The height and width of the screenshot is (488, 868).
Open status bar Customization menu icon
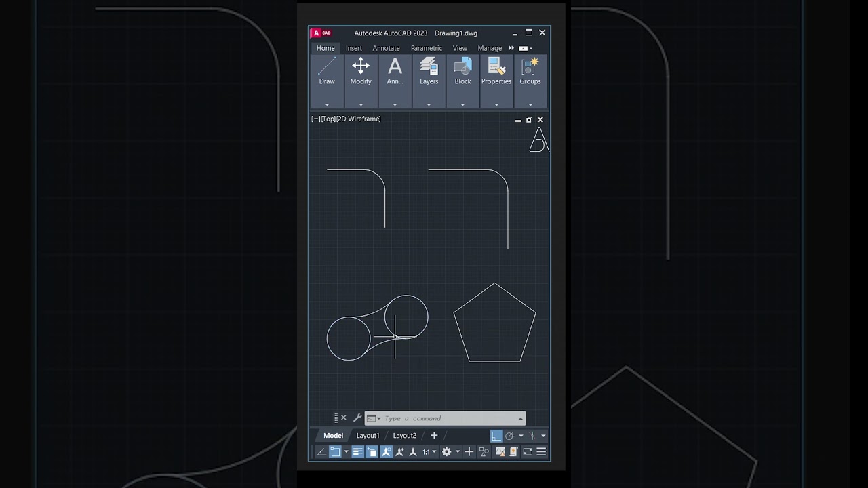(541, 452)
